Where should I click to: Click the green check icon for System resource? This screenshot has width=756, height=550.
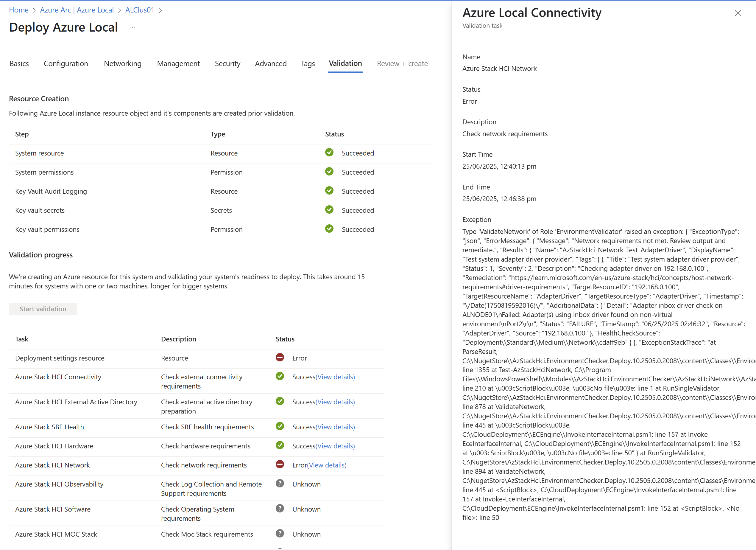coord(329,153)
